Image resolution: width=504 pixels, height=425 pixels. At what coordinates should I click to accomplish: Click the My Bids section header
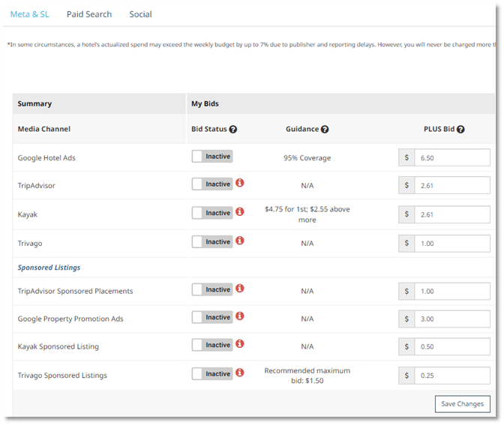coord(205,103)
